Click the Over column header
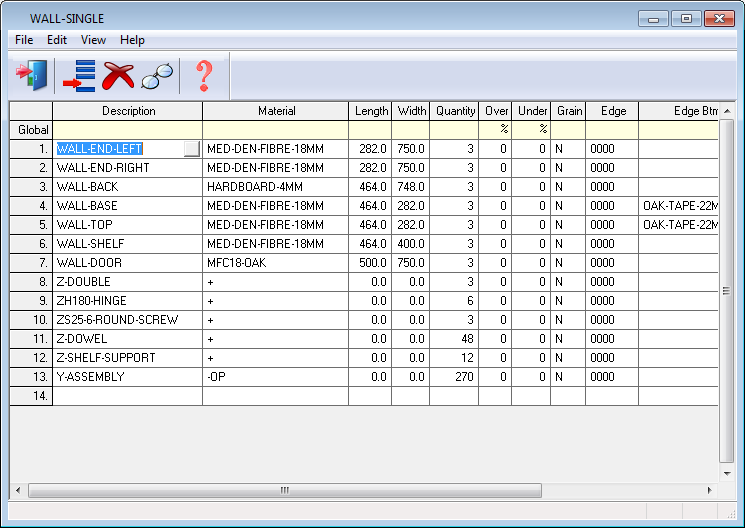Image resolution: width=745 pixels, height=528 pixels. pyautogui.click(x=495, y=111)
